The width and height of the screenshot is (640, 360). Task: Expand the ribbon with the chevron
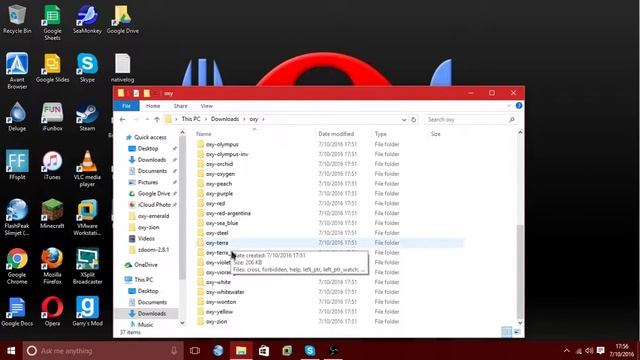coord(509,106)
